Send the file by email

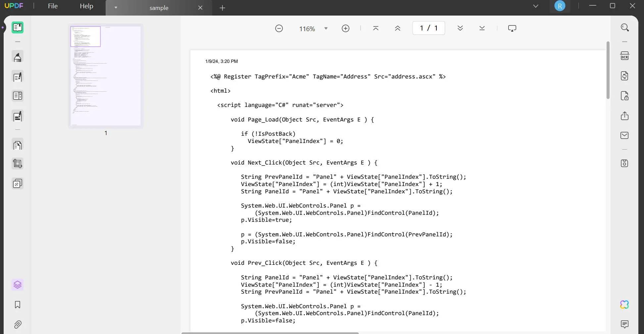[624, 135]
